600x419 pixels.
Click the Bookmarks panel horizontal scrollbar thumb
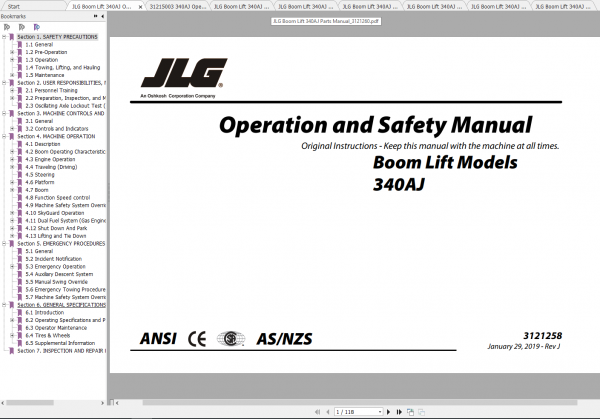(x=30, y=403)
